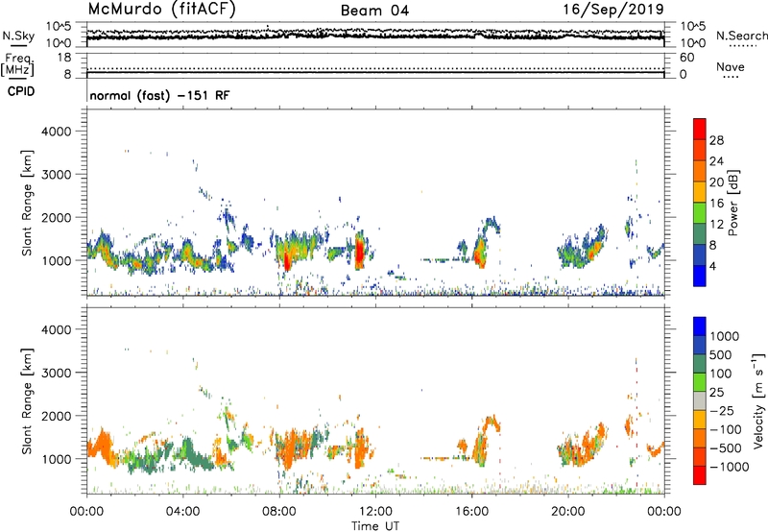Click the '08:00' time tick label

pyautogui.click(x=278, y=512)
